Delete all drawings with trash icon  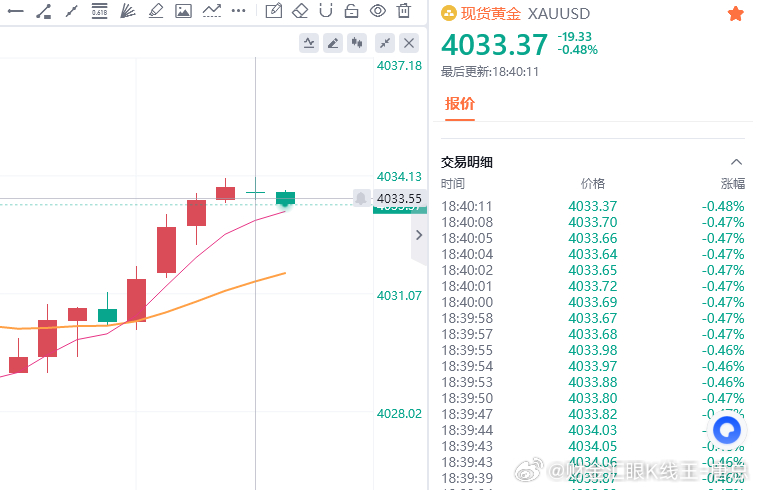pos(404,11)
